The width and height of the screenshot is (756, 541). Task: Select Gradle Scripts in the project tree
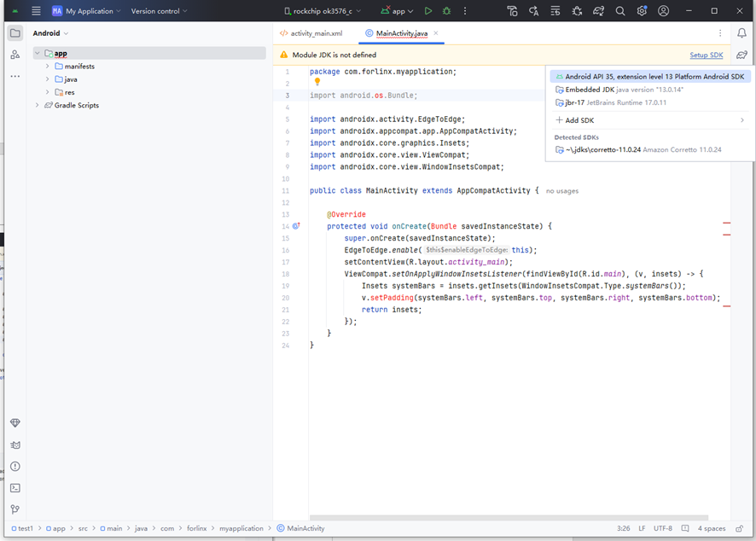72,105
